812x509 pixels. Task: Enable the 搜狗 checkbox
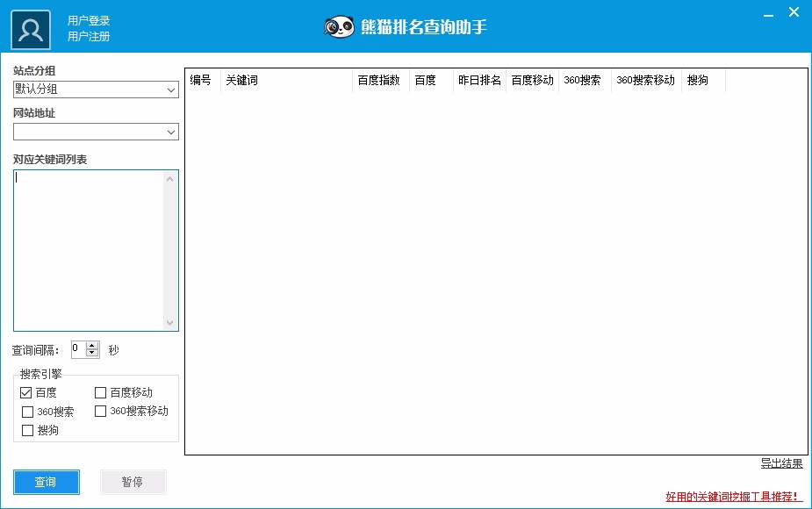point(27,430)
